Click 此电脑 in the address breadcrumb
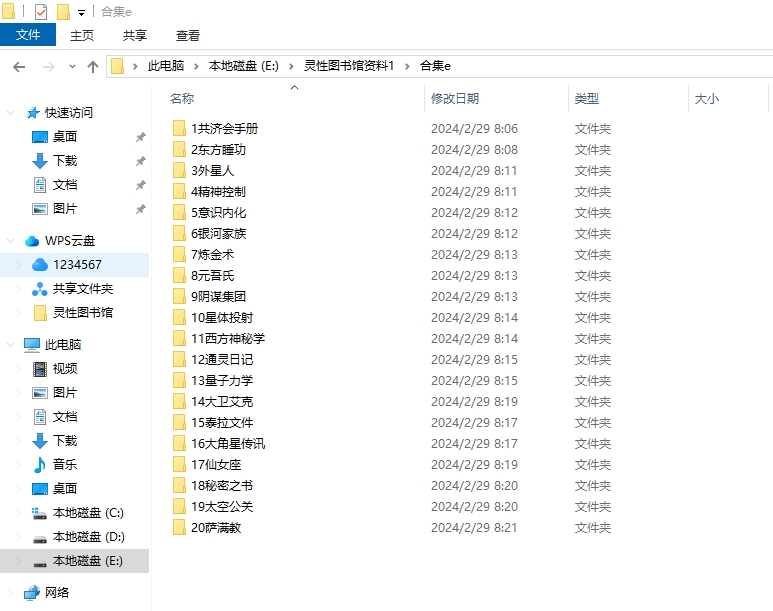 166,66
